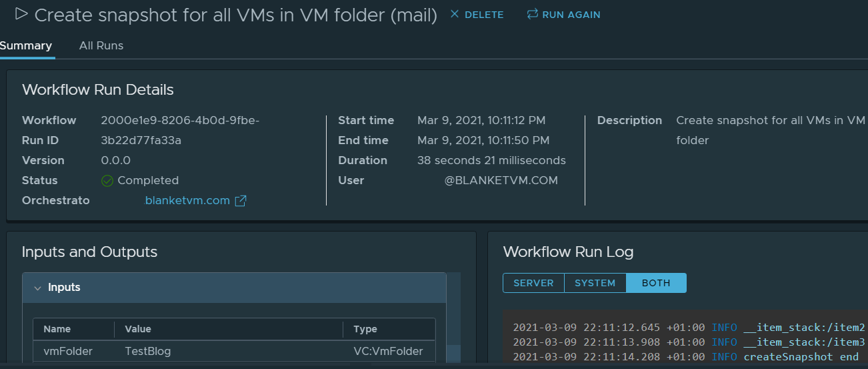
Task: Switch to the All Runs tab
Action: click(x=101, y=45)
